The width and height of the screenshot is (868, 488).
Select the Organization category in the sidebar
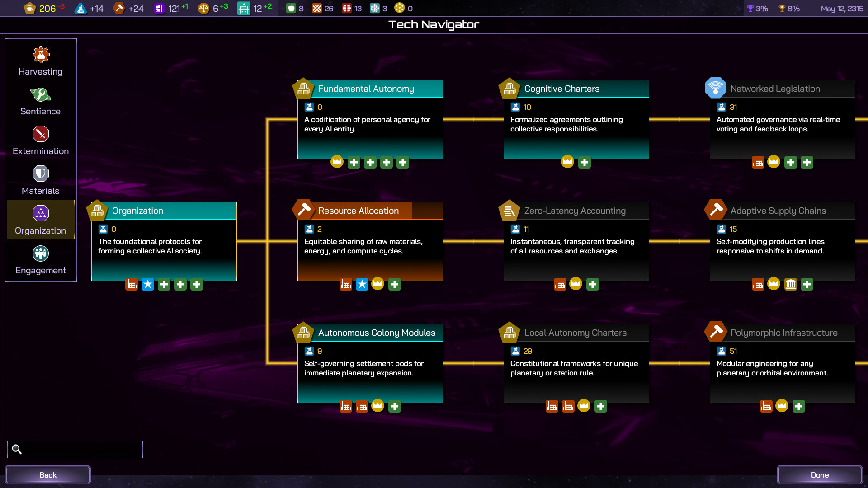pyautogui.click(x=40, y=220)
